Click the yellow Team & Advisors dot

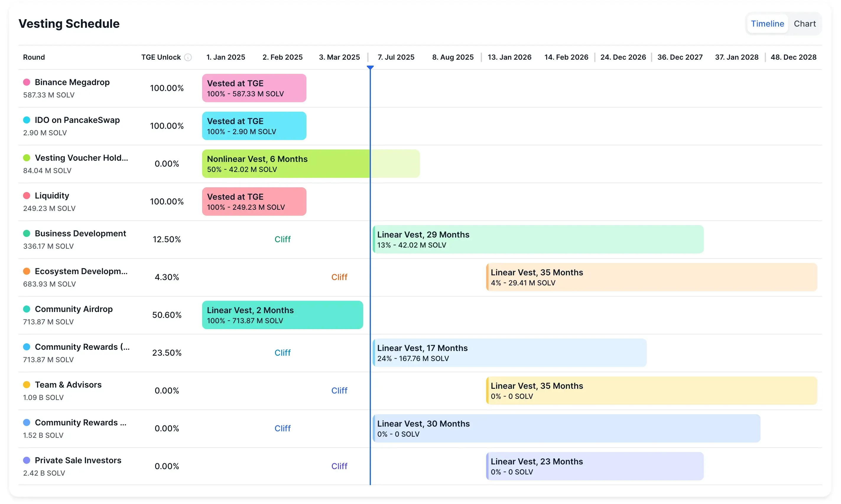click(27, 384)
